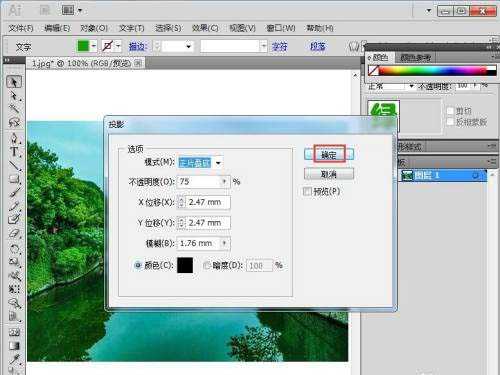Click the 描边 stroke link
The image size is (500, 375).
click(138, 46)
